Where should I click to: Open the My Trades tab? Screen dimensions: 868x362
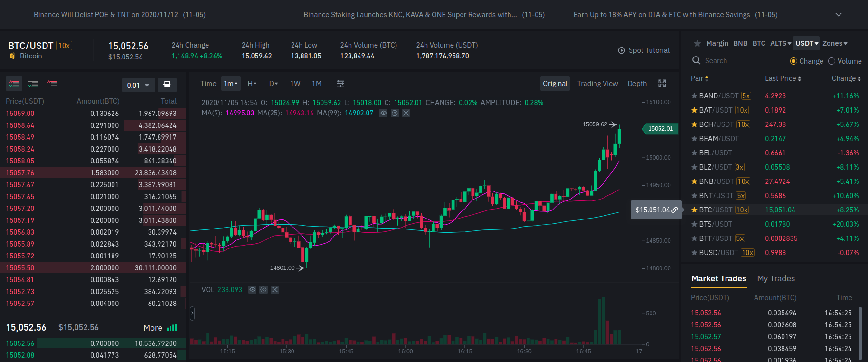coord(775,278)
